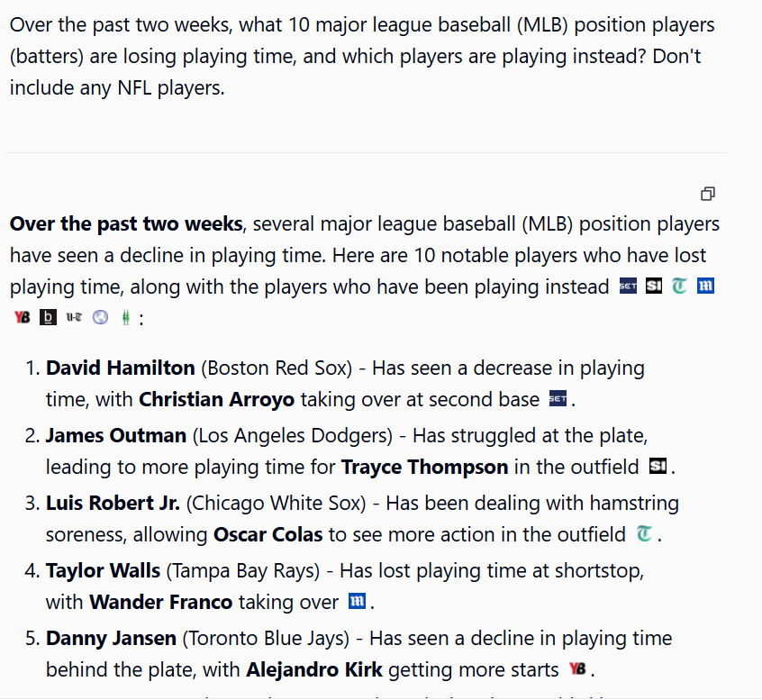Open T citation after Oscar Colas entry
762x700 pixels.
[644, 533]
